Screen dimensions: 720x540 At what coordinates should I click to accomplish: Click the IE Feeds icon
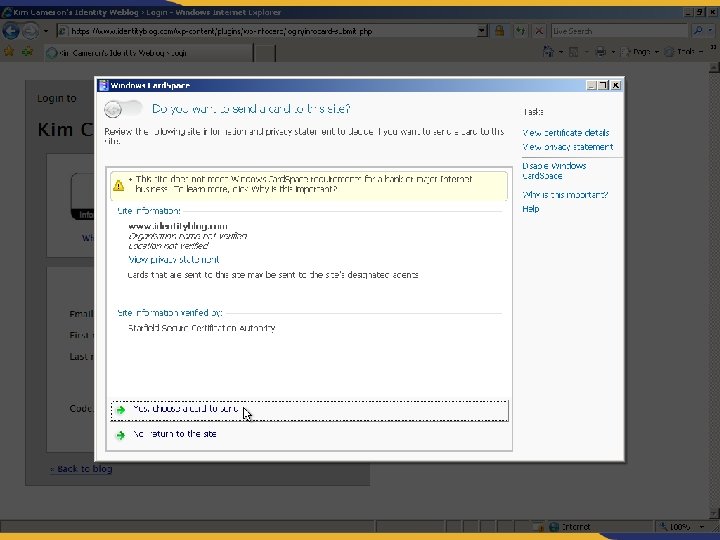pyautogui.click(x=574, y=52)
